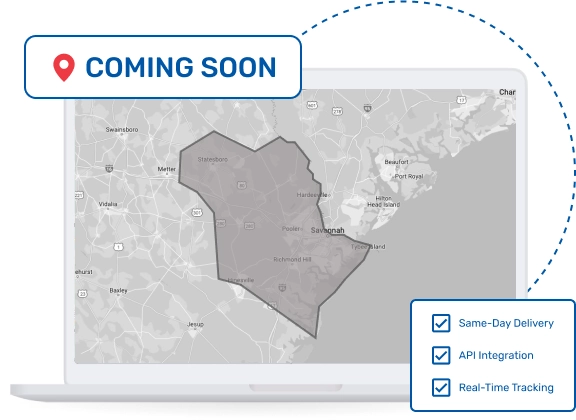The image size is (576, 420).
Task: Click the Route 1 shield near Vidalia
Action: click(x=118, y=247)
